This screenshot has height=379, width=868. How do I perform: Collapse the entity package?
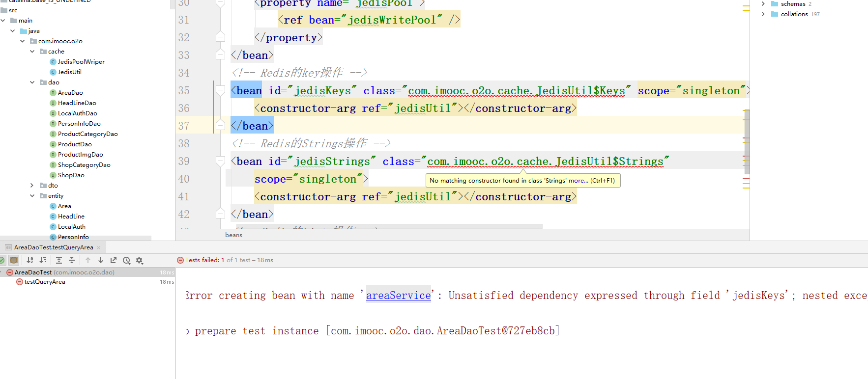click(x=32, y=196)
